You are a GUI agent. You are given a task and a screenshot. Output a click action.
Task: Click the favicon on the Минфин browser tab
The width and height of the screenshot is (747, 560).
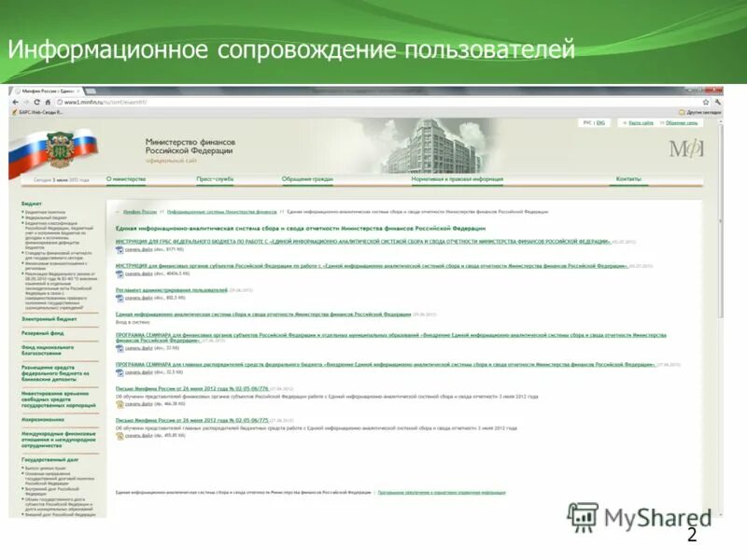[x=19, y=88]
